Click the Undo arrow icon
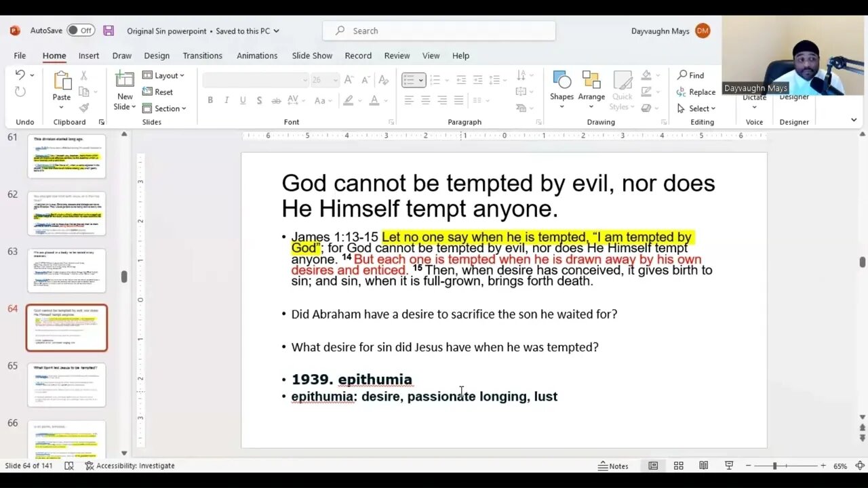868x488 pixels. click(x=20, y=75)
